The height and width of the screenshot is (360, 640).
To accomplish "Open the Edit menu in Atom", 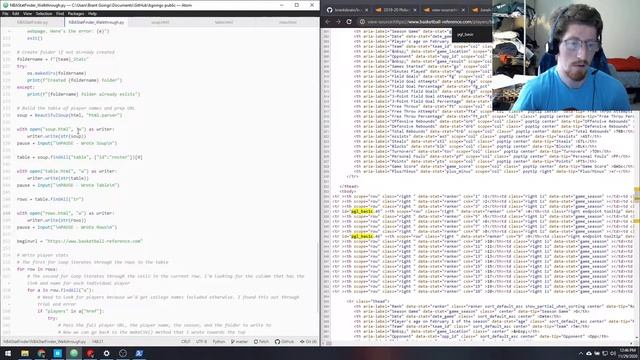I will (16, 13).
